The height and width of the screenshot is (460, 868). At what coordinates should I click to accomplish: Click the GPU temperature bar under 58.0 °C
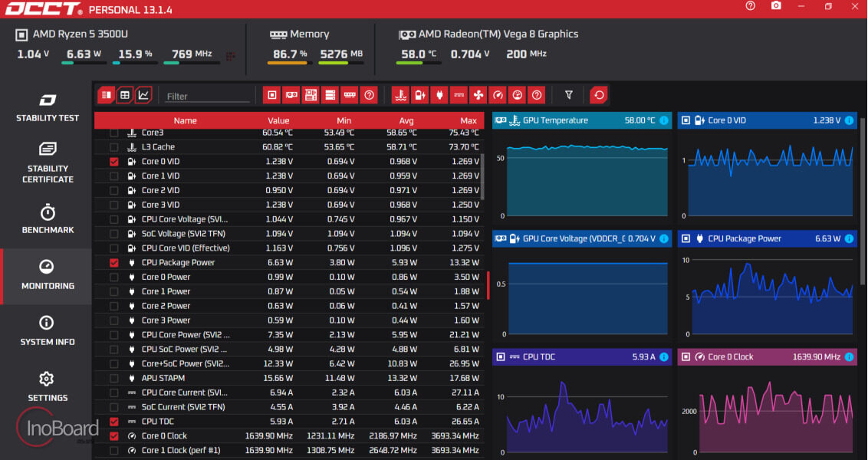pos(419,63)
